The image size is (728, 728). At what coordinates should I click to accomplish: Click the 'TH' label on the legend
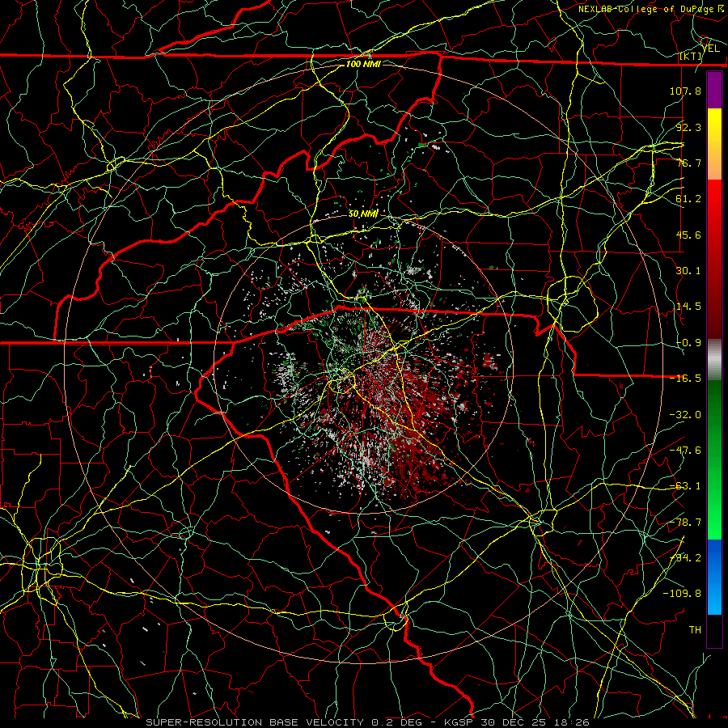click(x=695, y=630)
